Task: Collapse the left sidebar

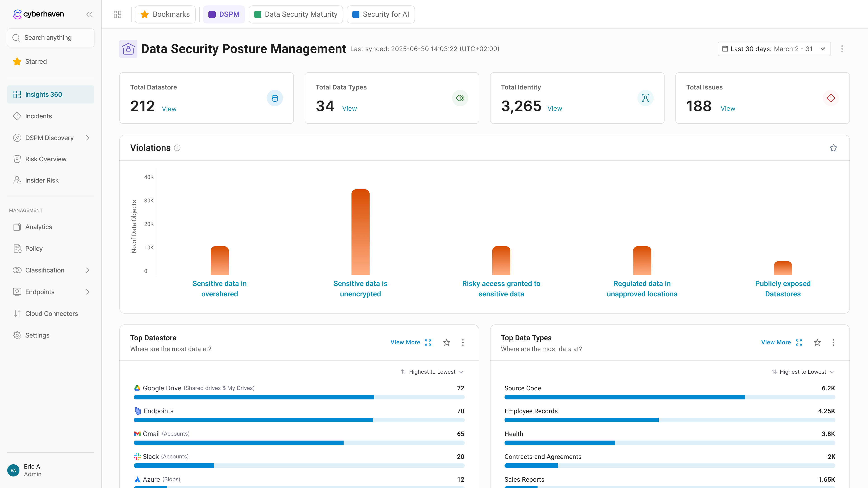Action: [89, 14]
